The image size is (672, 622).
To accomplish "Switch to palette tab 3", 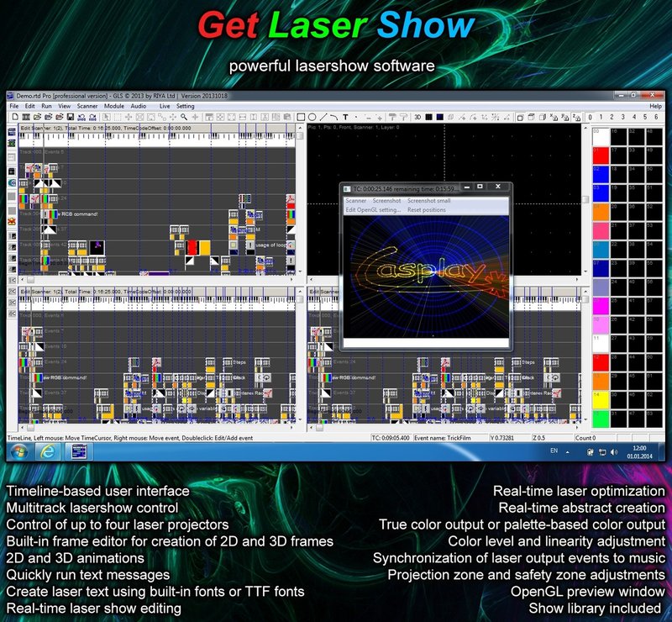I will pyautogui.click(x=622, y=117).
